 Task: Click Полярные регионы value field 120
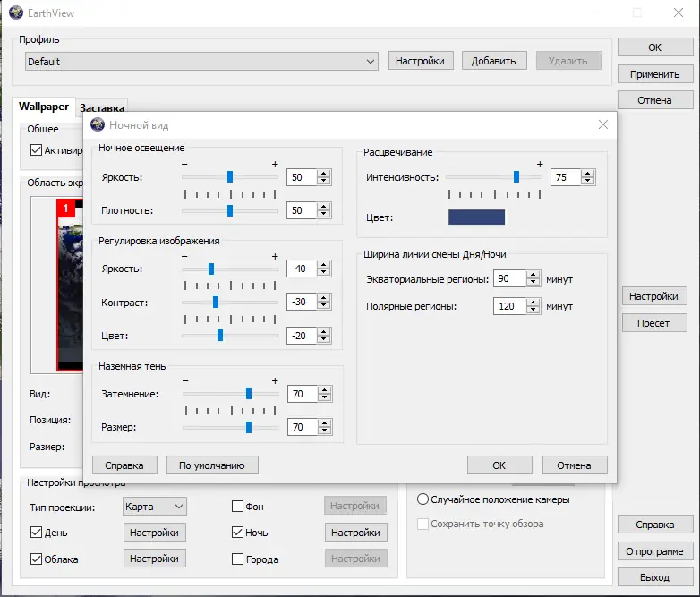click(510, 306)
